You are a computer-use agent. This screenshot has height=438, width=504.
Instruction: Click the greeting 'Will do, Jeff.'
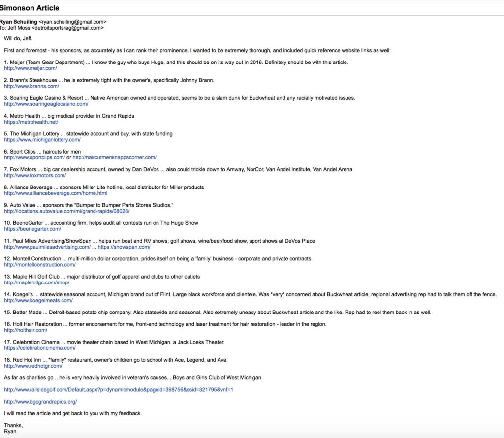pyautogui.click(x=18, y=38)
